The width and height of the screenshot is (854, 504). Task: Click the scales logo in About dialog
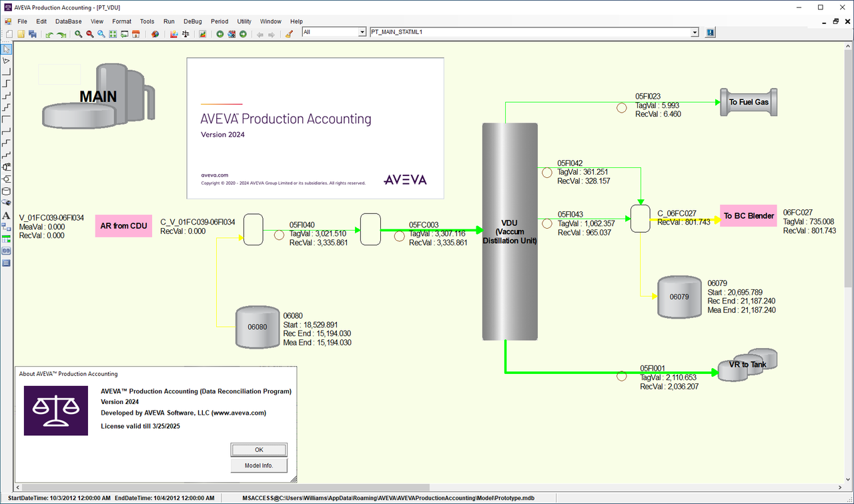point(56,411)
